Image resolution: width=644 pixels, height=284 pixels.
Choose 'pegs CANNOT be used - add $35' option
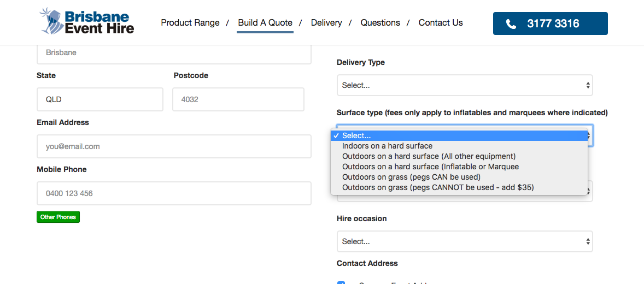click(x=438, y=187)
